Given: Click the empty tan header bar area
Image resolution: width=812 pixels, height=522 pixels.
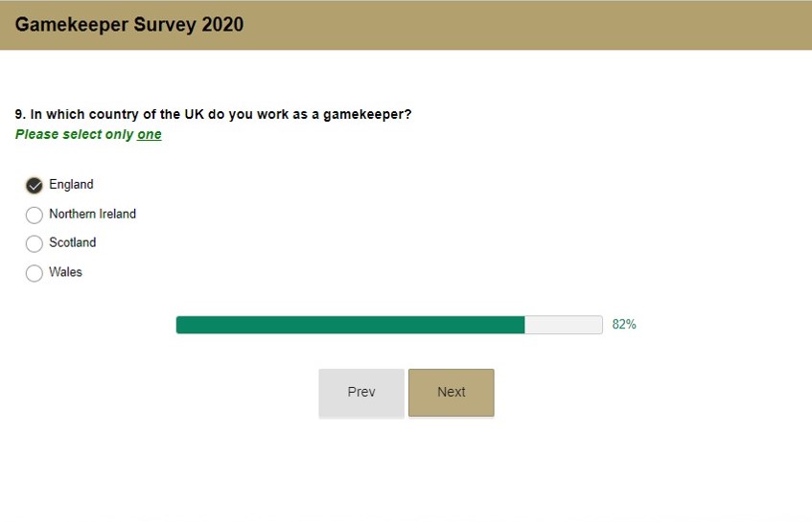Looking at the screenshot, I should (x=537, y=25).
